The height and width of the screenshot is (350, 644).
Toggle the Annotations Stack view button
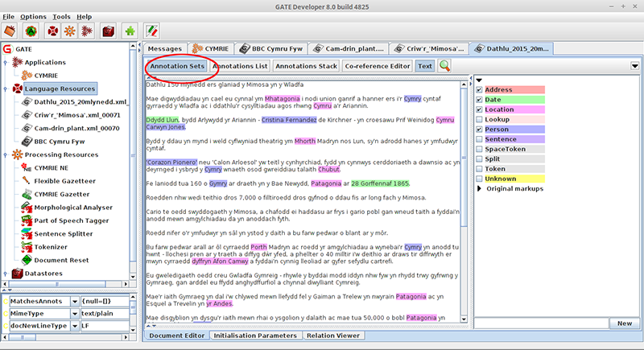tap(307, 66)
